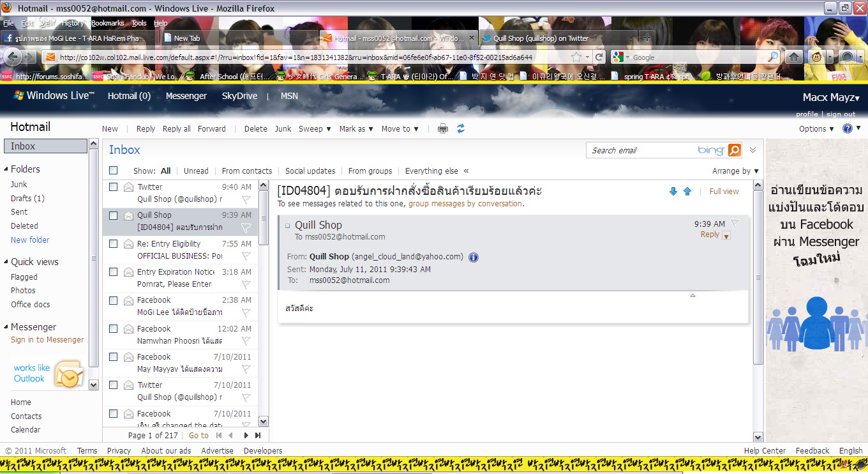Image resolution: width=868 pixels, height=474 pixels.
Task: Open the Full view link
Action: click(x=724, y=191)
